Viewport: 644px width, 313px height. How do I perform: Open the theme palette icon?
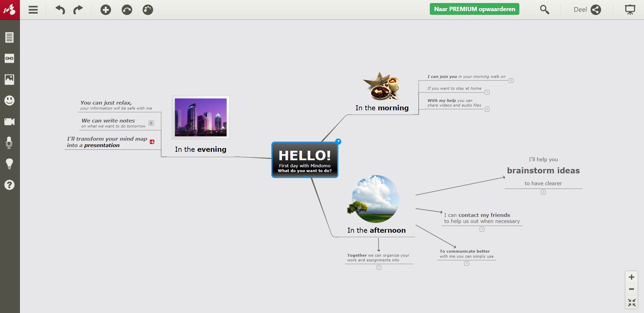(148, 10)
